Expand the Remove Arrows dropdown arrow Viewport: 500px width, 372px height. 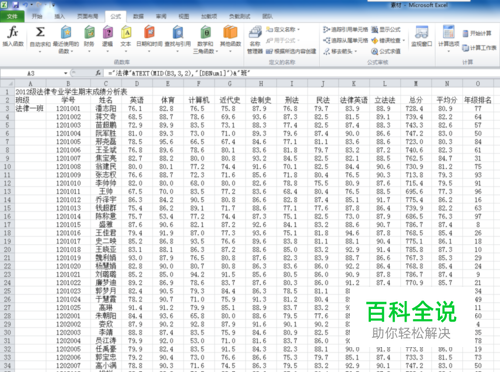(355, 51)
